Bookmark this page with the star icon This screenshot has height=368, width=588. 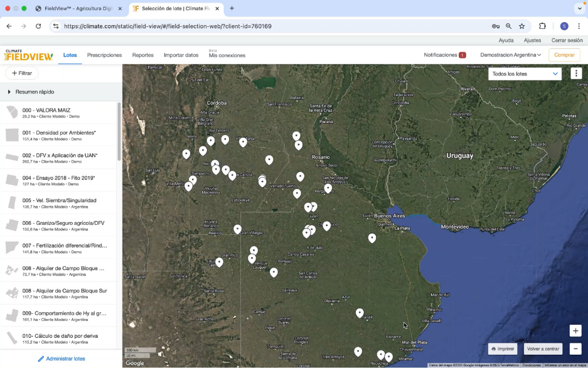(x=521, y=26)
